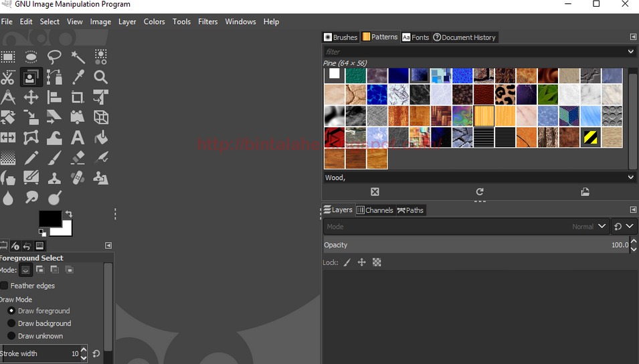Activate the Eraser tool
639x364 pixels.
point(78,158)
